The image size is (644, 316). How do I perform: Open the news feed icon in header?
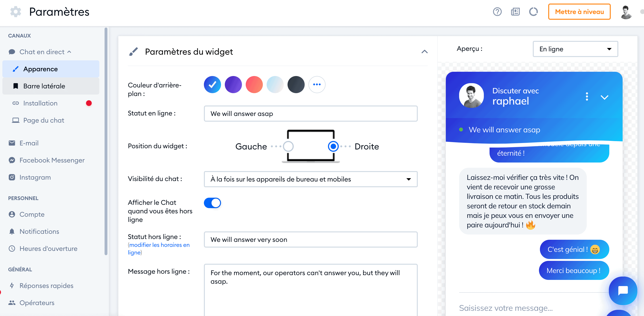click(515, 12)
